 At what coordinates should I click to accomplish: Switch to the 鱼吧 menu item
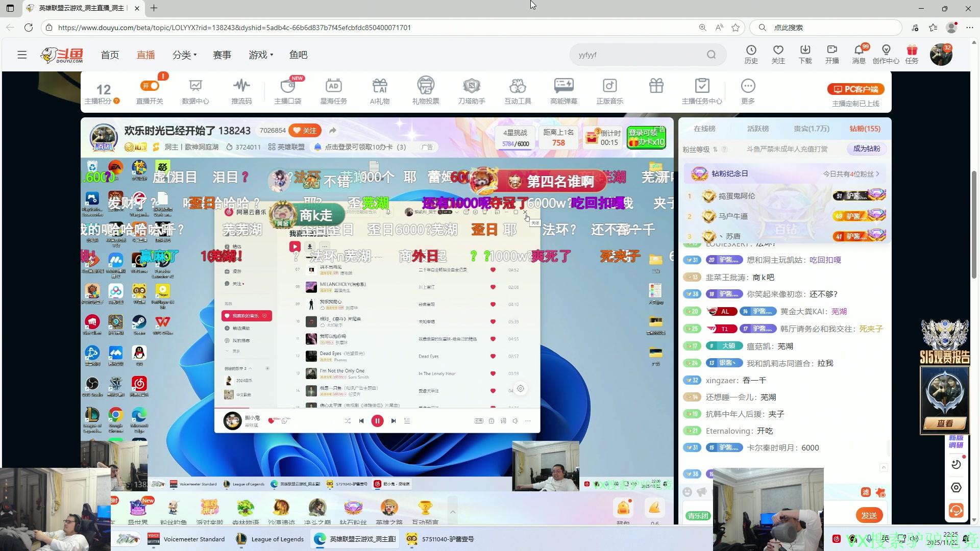pos(299,55)
